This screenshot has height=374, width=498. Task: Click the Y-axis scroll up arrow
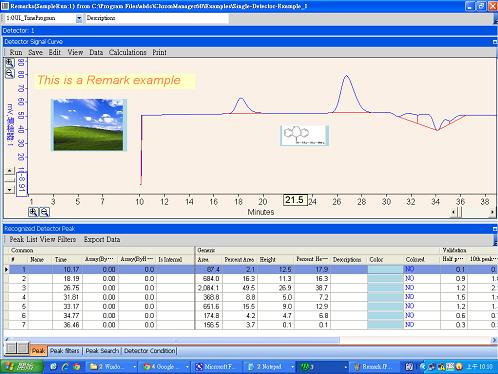[x=10, y=171]
